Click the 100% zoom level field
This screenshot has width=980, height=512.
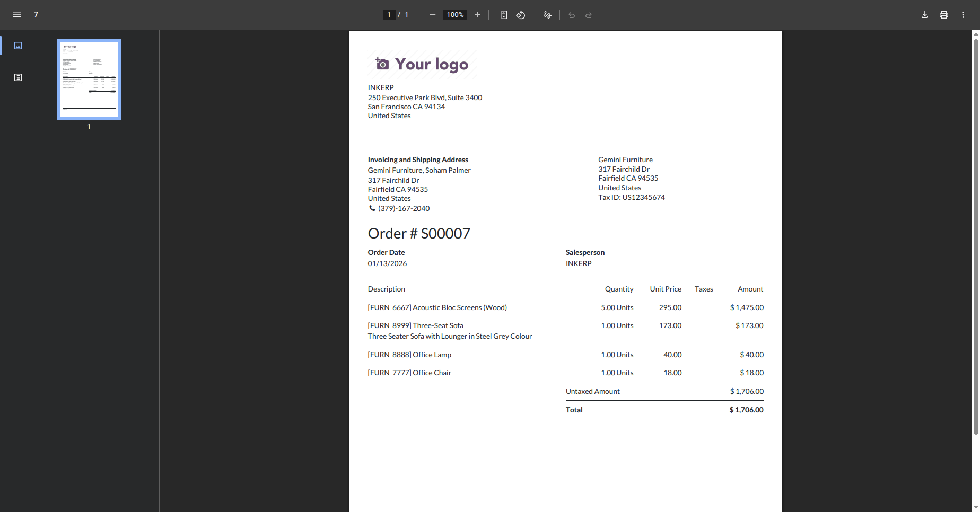(x=455, y=15)
